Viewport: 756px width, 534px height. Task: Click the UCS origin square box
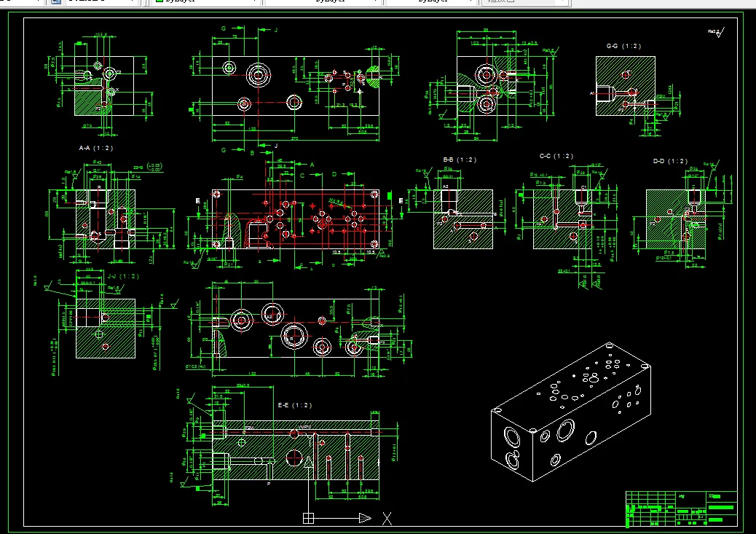pyautogui.click(x=309, y=519)
